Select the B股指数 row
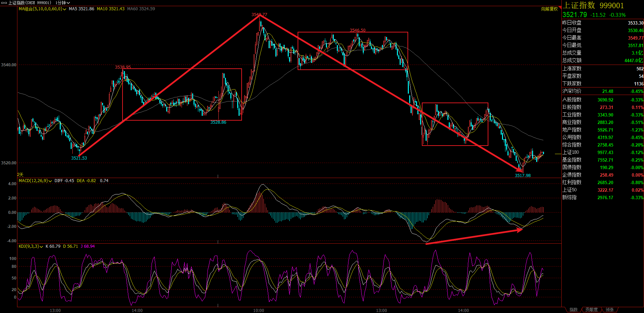Screen dimensions: 644x313 pyautogui.click(x=602, y=107)
